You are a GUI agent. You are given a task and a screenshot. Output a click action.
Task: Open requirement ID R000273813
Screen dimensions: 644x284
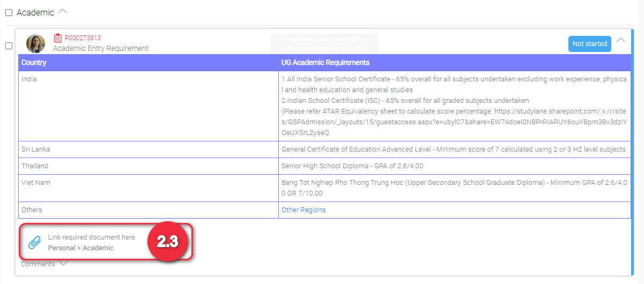pyautogui.click(x=83, y=38)
